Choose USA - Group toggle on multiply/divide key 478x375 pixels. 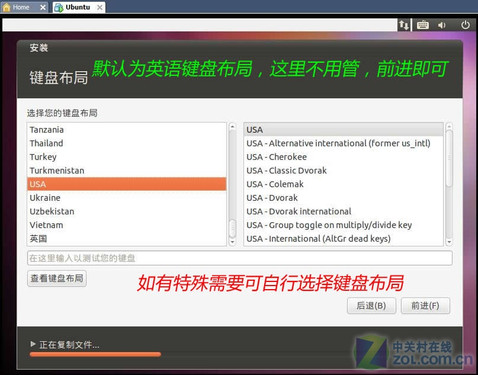coord(344,225)
